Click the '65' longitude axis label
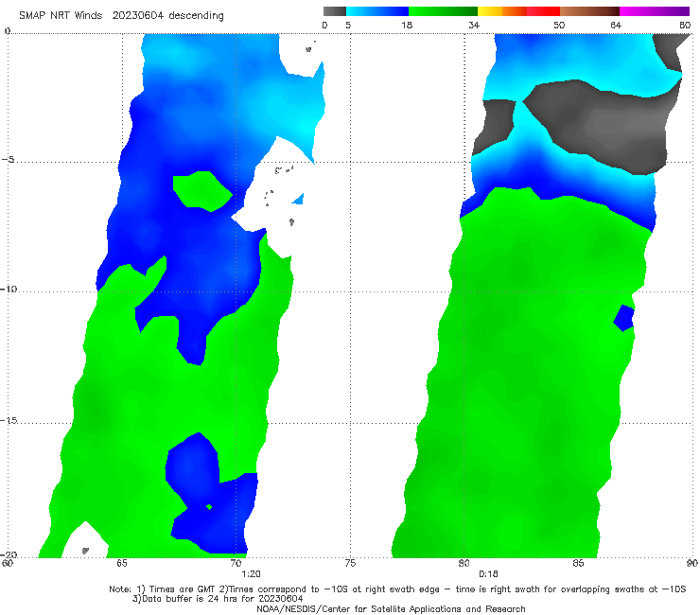This screenshot has width=700, height=615. [x=121, y=563]
